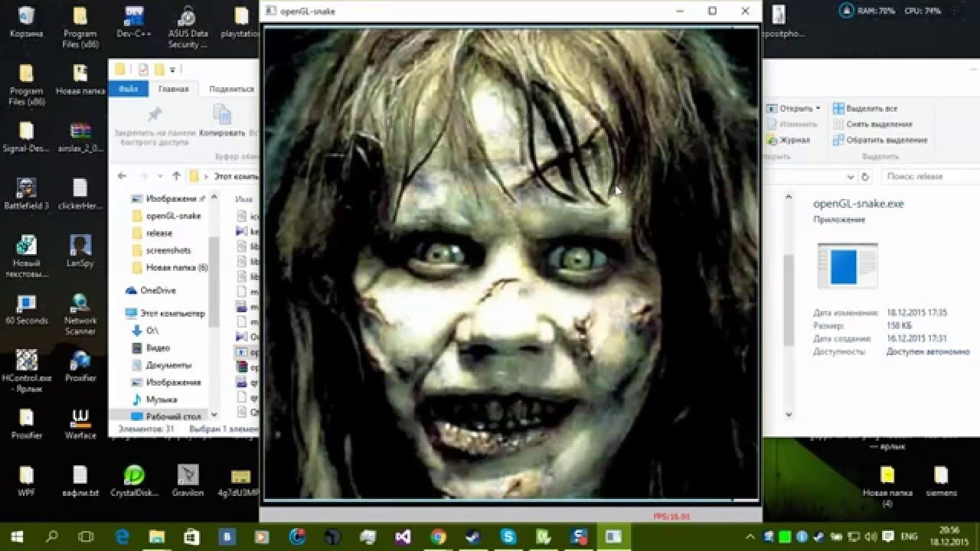Image resolution: width=980 pixels, height=551 pixels.
Task: Click Закрепить на панели быстрого доступа pin
Action: point(154,125)
